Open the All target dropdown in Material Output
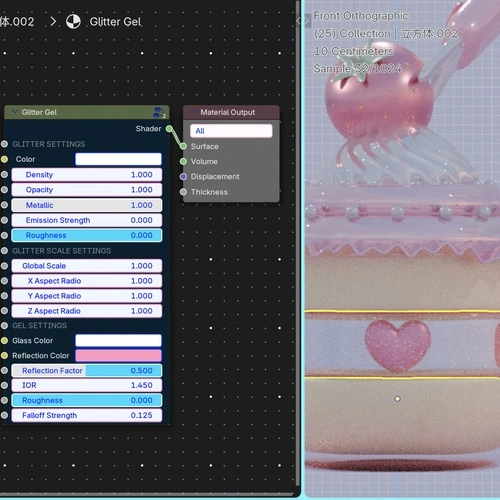This screenshot has height=500, width=500. 231,131
